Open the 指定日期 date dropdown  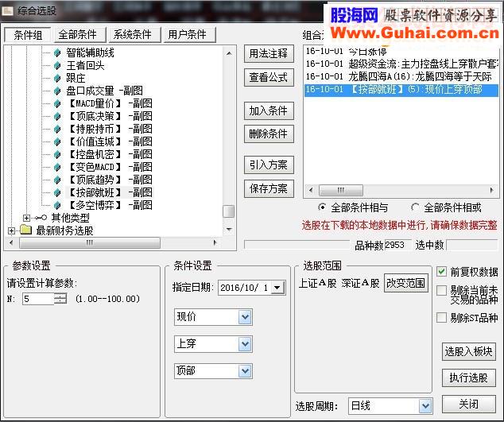click(x=277, y=288)
